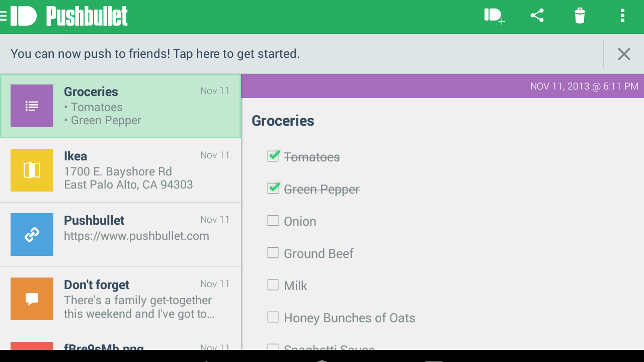The width and height of the screenshot is (644, 362).
Task: Check the Ground Beef checkbox
Action: 273,253
